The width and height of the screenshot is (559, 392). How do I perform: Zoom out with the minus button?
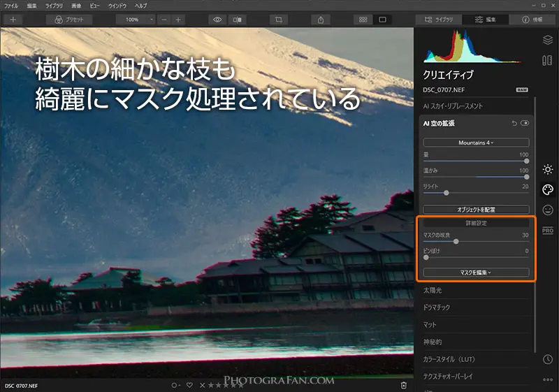pyautogui.click(x=164, y=20)
